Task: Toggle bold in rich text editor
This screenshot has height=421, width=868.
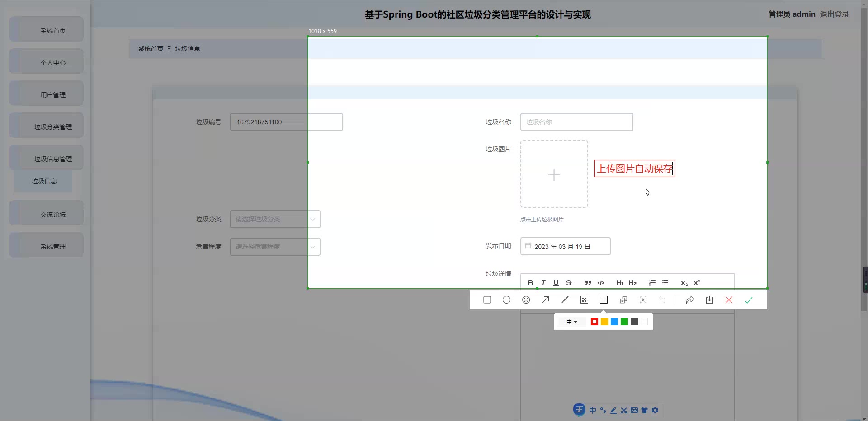Action: (531, 283)
